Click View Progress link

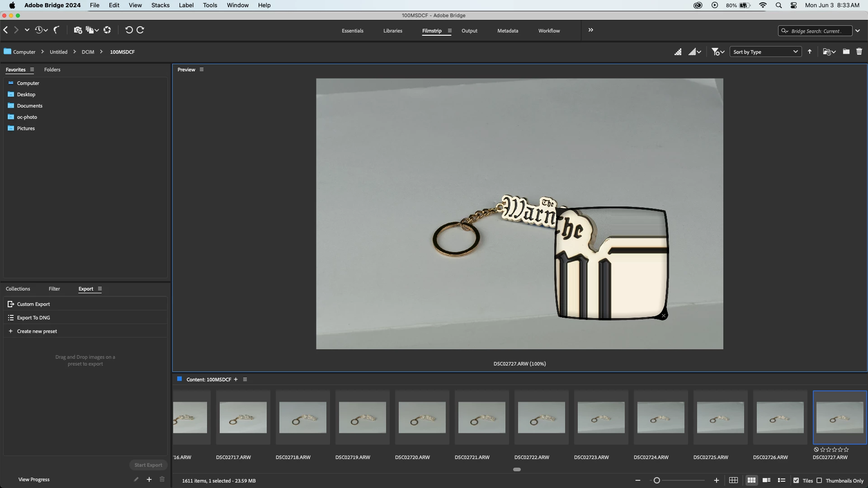[34, 479]
